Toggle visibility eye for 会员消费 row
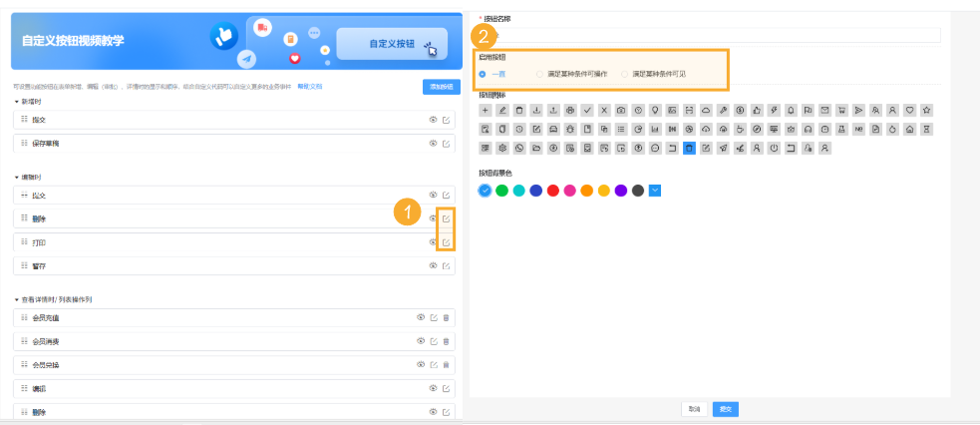 coord(421,341)
